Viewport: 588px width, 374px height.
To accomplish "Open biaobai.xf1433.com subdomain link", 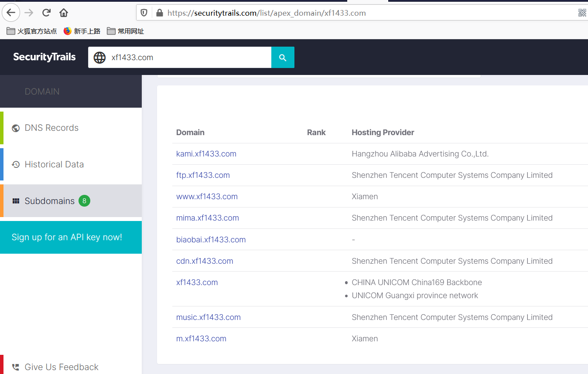I will click(211, 240).
